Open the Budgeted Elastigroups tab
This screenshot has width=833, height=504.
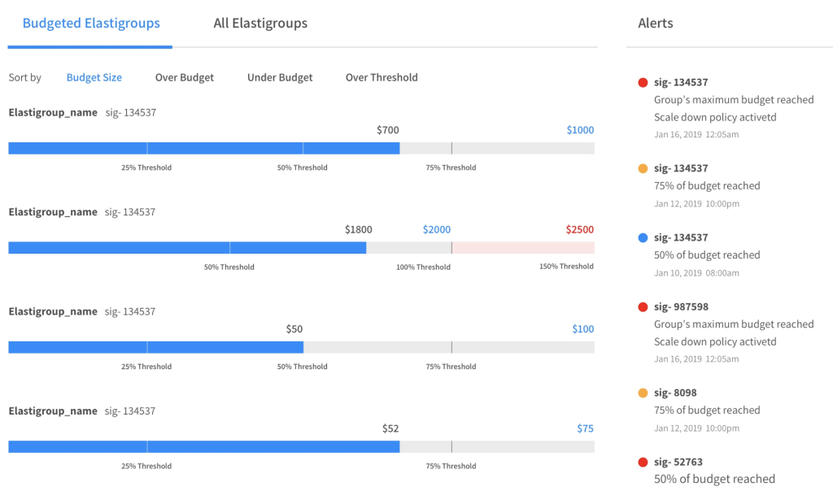coord(91,24)
